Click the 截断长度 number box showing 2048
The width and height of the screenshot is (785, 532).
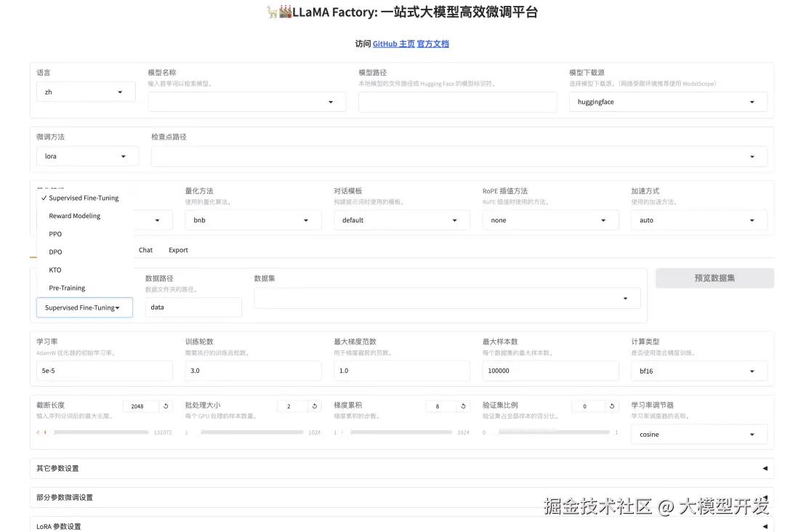pos(141,406)
